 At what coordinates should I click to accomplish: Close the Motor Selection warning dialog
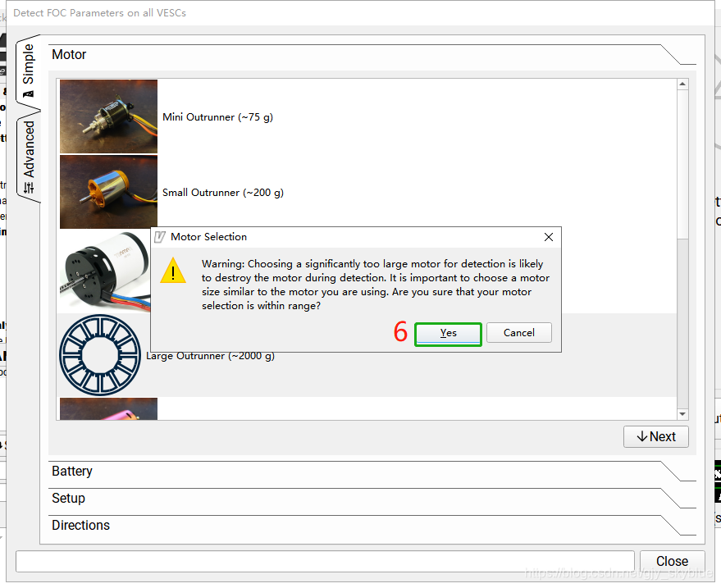coord(549,237)
